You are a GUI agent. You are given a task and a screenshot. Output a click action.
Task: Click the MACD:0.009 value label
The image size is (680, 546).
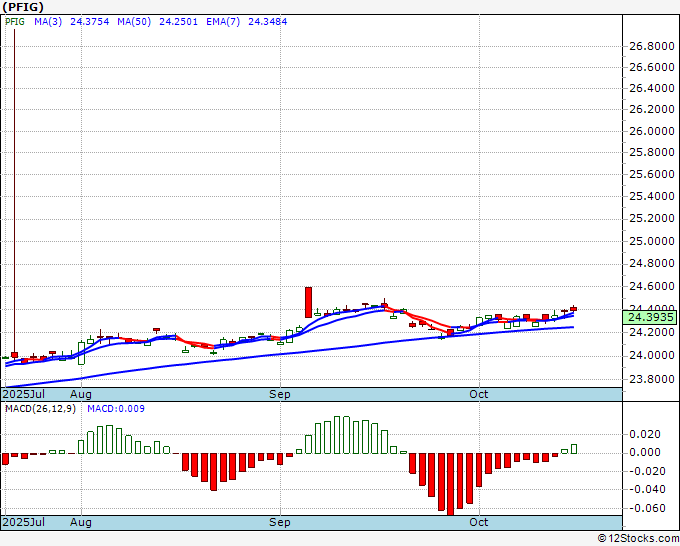116,409
